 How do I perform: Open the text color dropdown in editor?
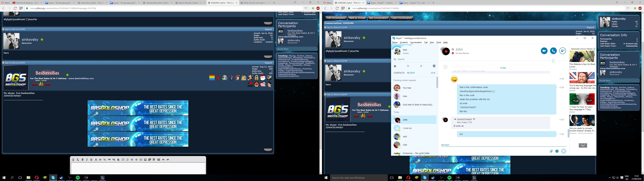click(x=96, y=160)
